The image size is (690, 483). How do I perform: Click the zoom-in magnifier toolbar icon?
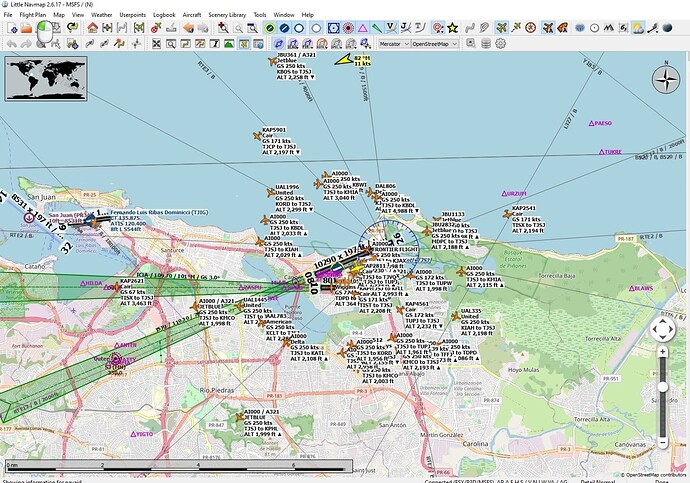point(224,28)
